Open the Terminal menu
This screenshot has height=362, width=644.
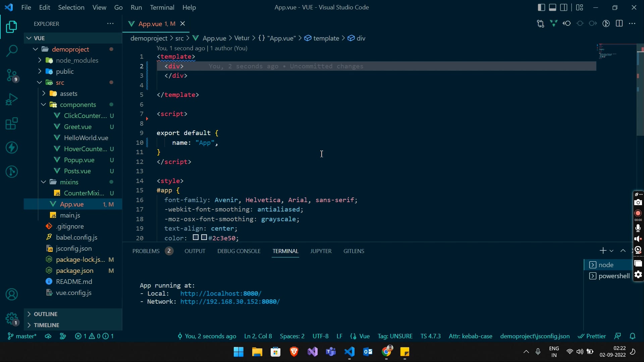point(162,7)
